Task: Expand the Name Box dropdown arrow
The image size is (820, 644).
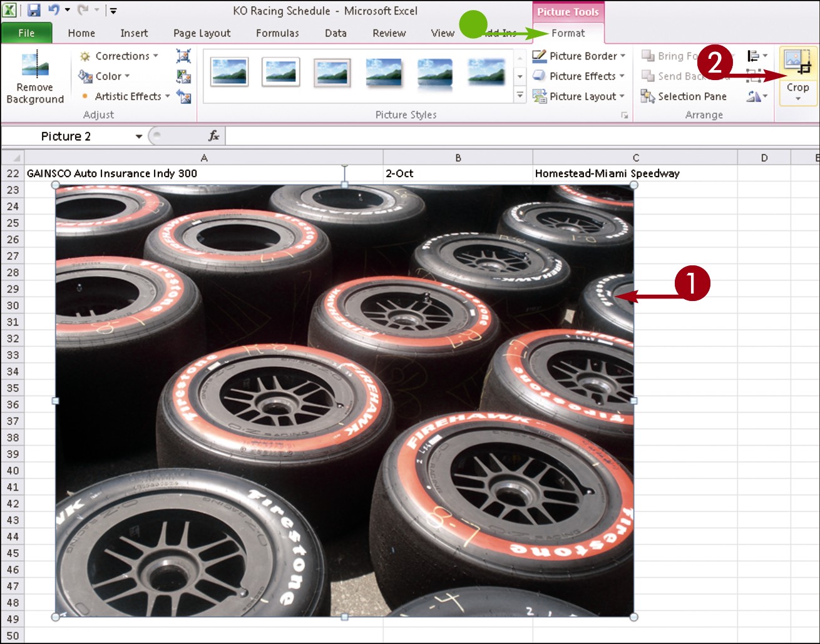Action: pyautogui.click(x=138, y=136)
